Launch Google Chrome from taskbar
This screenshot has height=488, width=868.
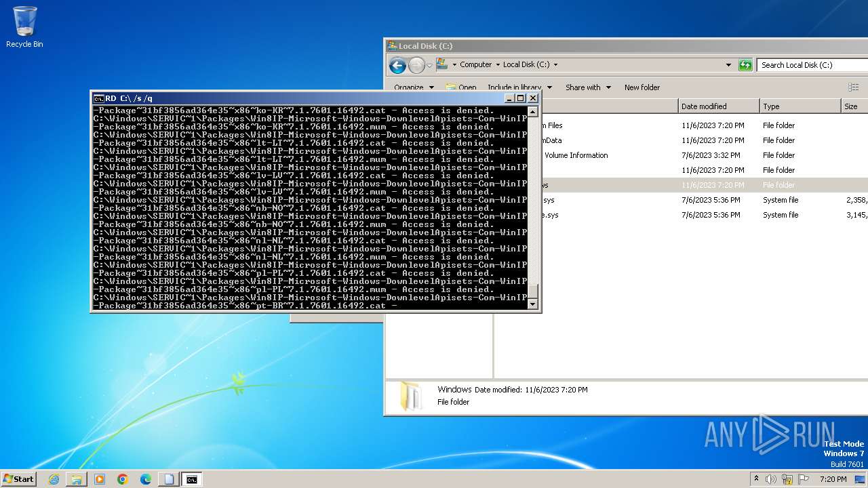tap(123, 479)
